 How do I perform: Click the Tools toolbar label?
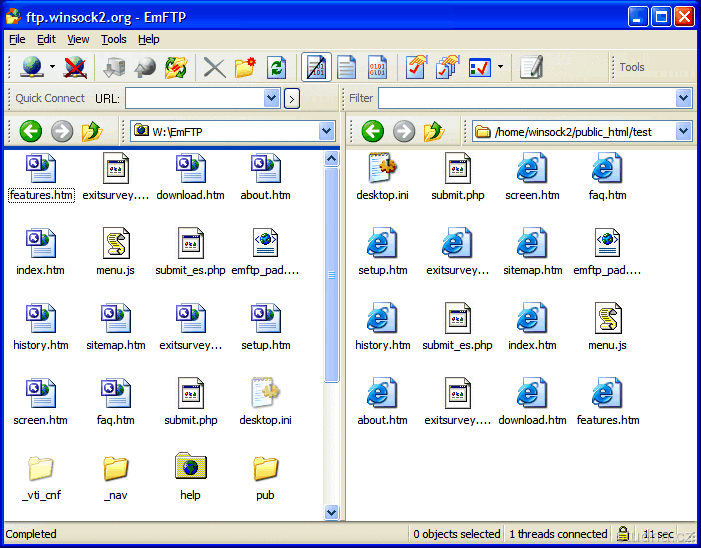coord(632,67)
